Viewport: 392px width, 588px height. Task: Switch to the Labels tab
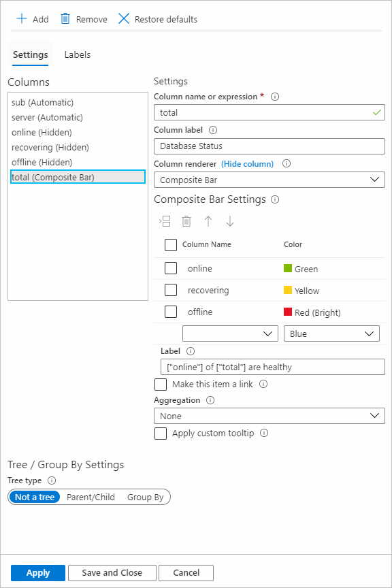78,54
